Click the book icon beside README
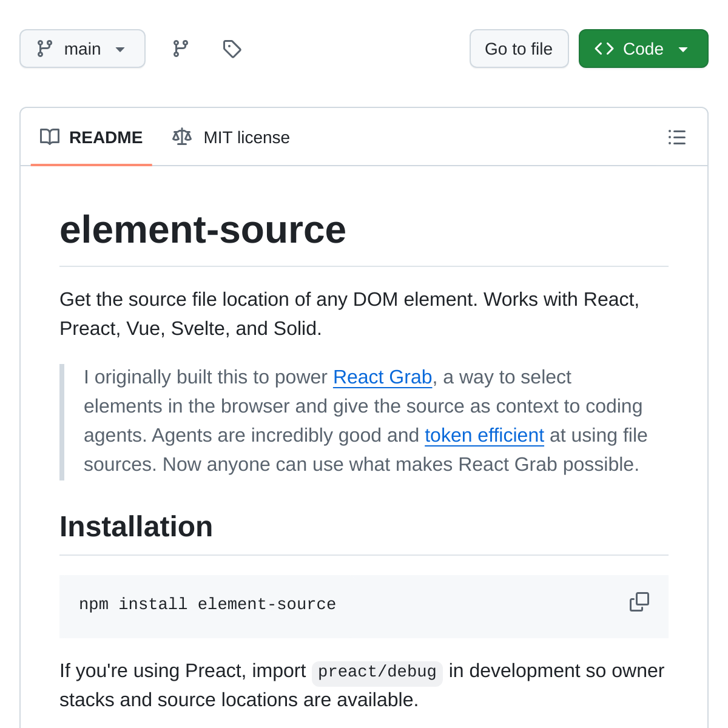 pyautogui.click(x=50, y=137)
